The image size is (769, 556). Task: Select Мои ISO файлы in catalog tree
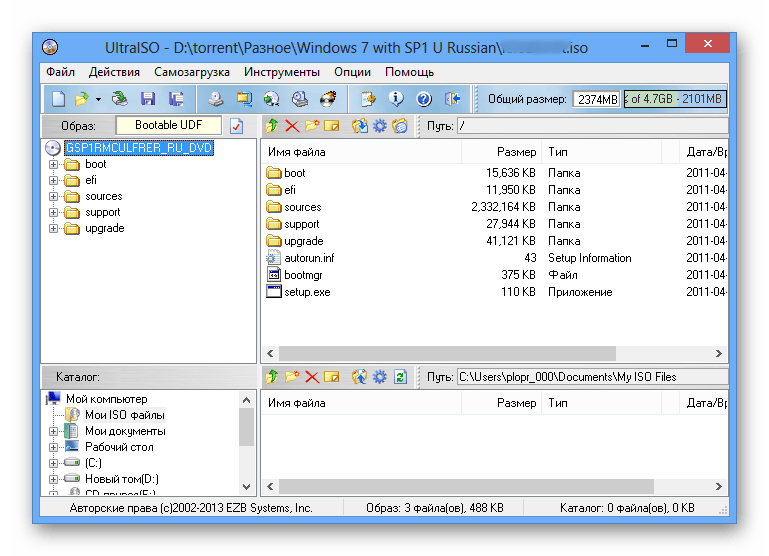[x=125, y=415]
